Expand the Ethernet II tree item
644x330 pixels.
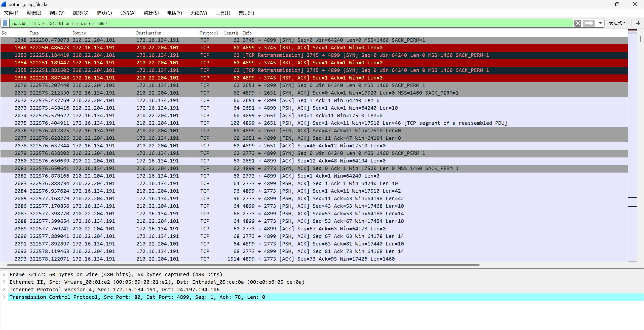tap(4, 282)
